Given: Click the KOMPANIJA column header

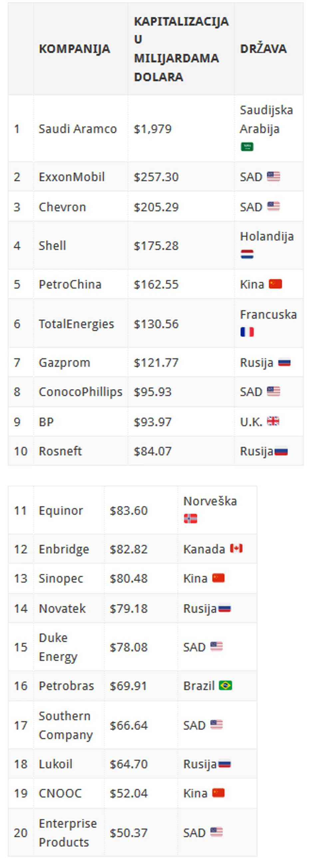Looking at the screenshot, I should point(75,49).
